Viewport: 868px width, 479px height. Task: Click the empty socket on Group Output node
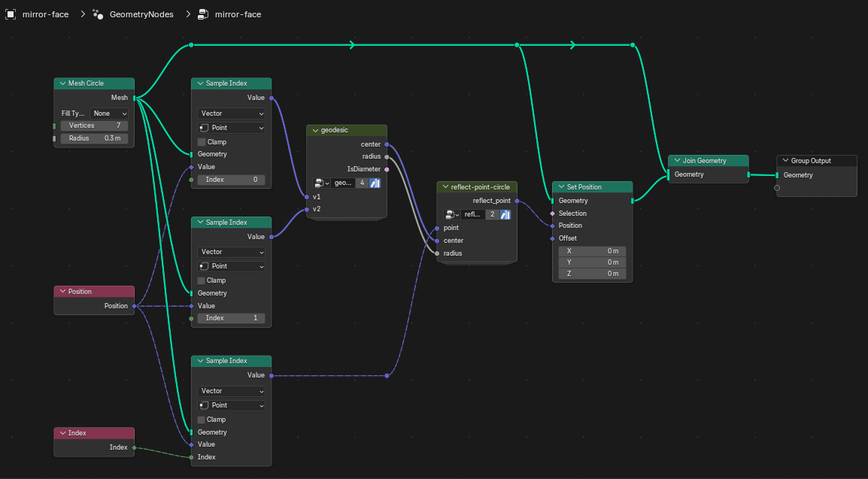(777, 188)
